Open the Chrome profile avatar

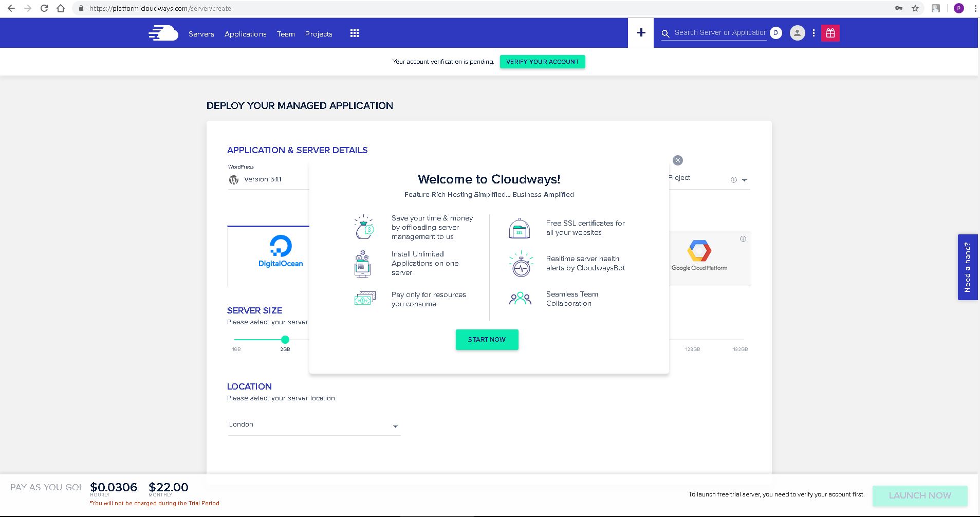(x=959, y=8)
